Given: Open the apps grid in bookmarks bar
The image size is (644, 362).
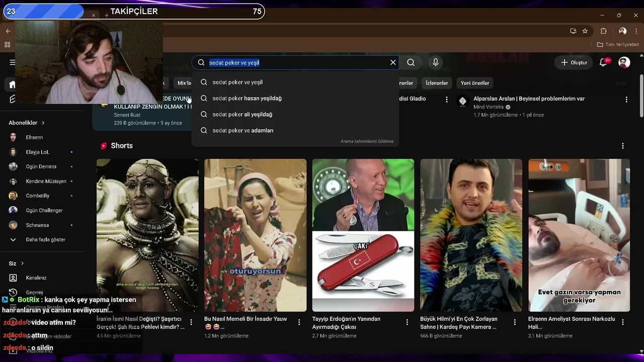Looking at the screenshot, I should click(7, 45).
